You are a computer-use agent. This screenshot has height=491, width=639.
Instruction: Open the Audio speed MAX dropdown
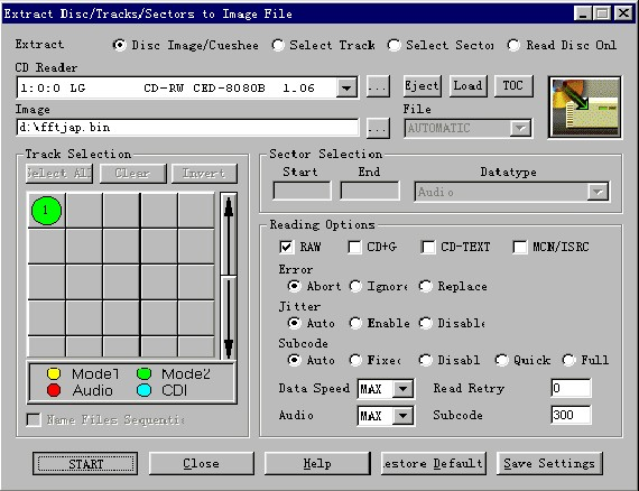(x=403, y=416)
